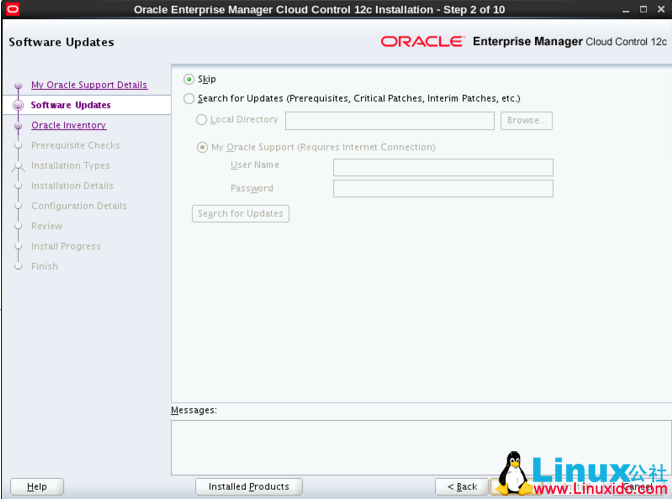Click the Oracle logo in header

click(422, 42)
